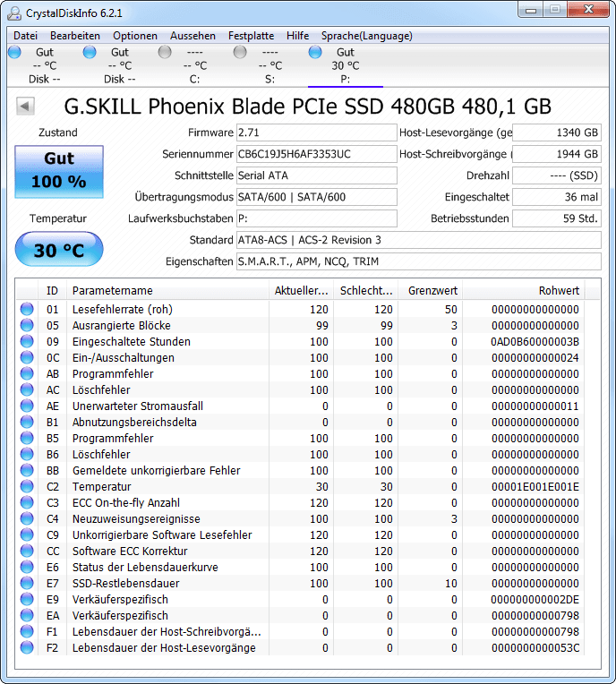The height and width of the screenshot is (684, 616).
Task: Click the drive title G.SKILL Phoenix Blade
Action: [308, 107]
